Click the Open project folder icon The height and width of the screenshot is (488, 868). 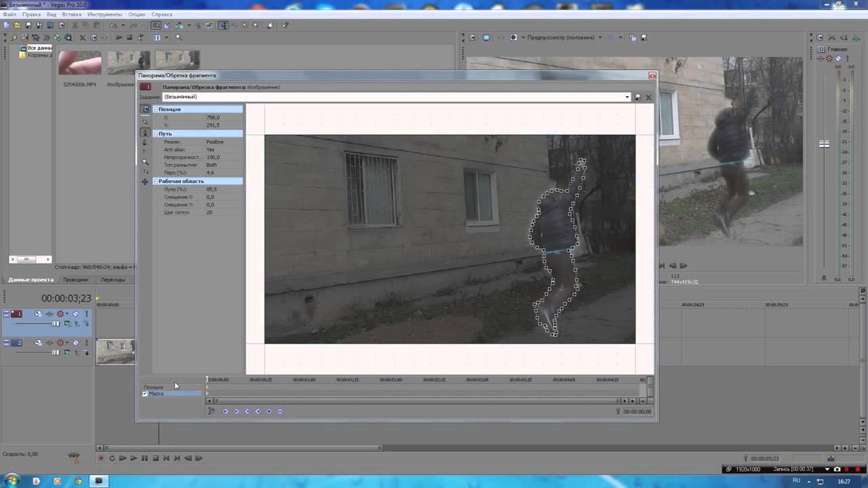18,26
